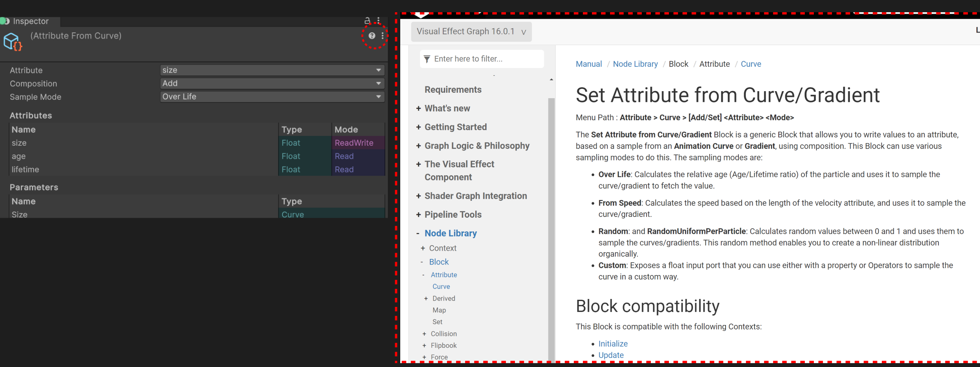
Task: Click the Attributes Name column header
Action: pyautogui.click(x=143, y=130)
